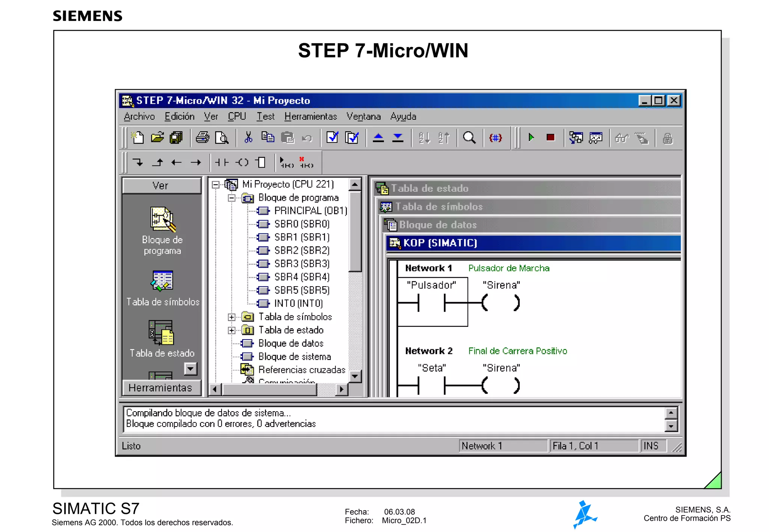This screenshot has width=769, height=532.
Task: Click the Run (green play) toolbar icon
Action: (531, 138)
